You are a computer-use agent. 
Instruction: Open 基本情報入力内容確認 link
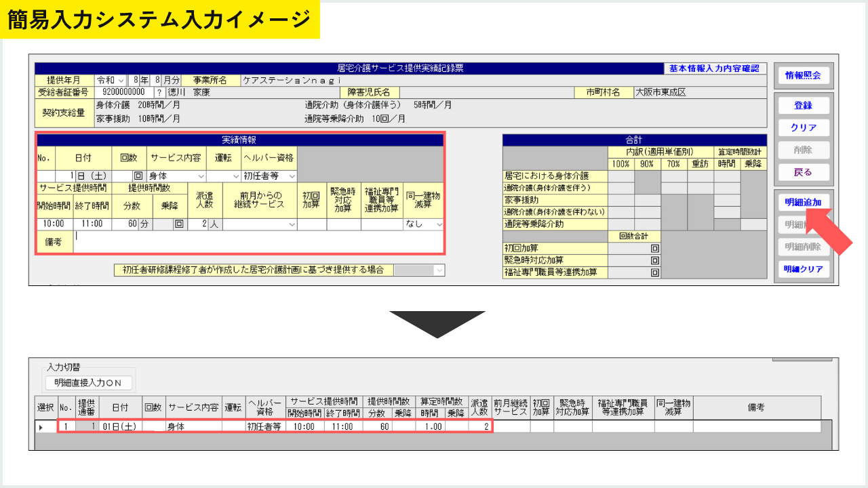pos(714,68)
